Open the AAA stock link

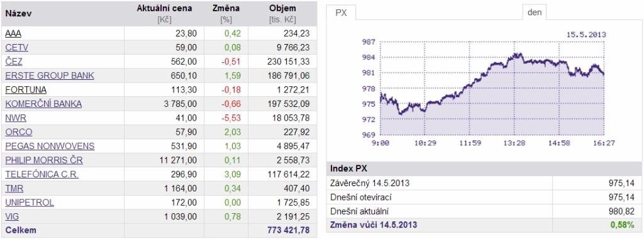pyautogui.click(x=13, y=34)
